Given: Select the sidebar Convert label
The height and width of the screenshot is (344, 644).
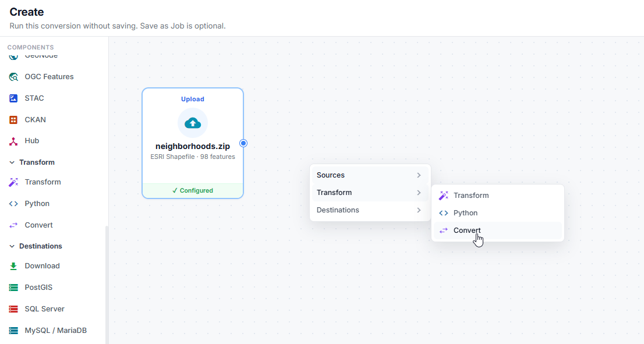Looking at the screenshot, I should [x=38, y=225].
